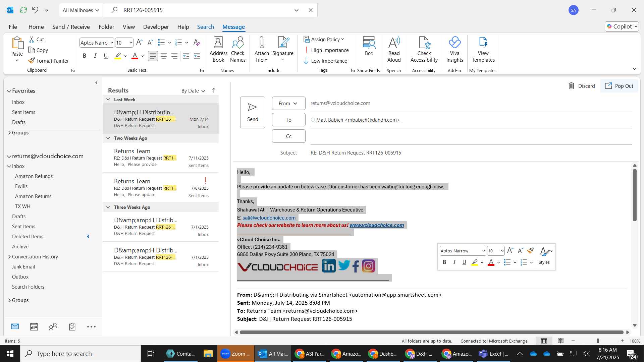Open the File menu tab
The image size is (644, 362).
pyautogui.click(x=13, y=27)
